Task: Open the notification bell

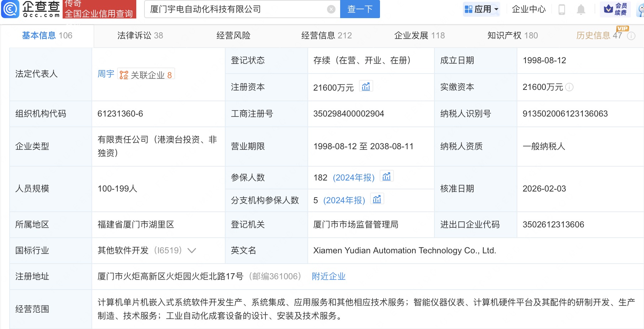Action: pos(581,9)
